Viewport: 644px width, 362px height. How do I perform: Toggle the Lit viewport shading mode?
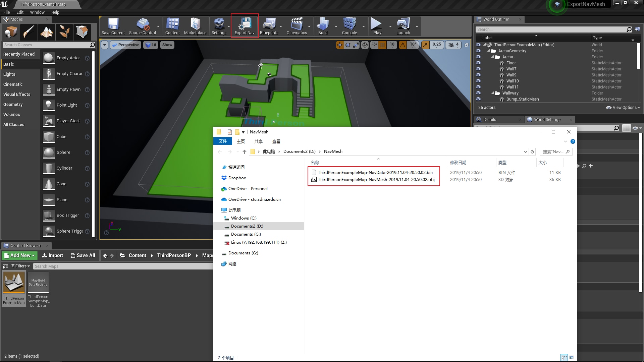coord(151,45)
